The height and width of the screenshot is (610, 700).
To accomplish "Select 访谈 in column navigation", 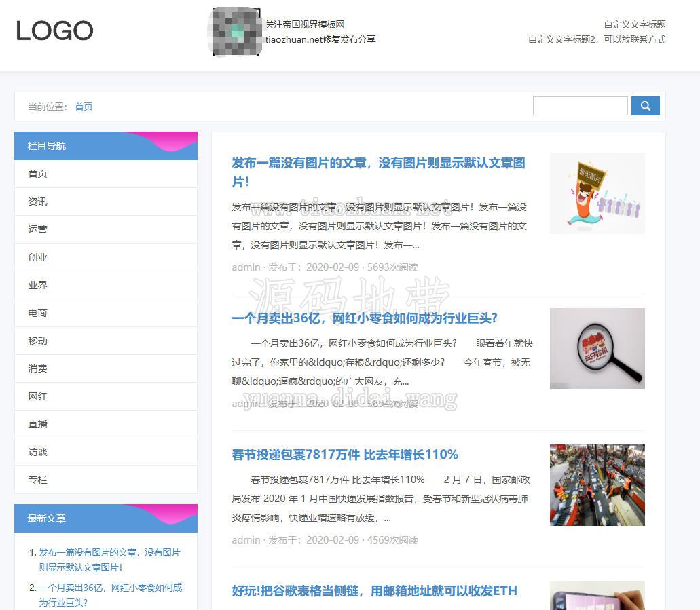I will click(x=106, y=452).
